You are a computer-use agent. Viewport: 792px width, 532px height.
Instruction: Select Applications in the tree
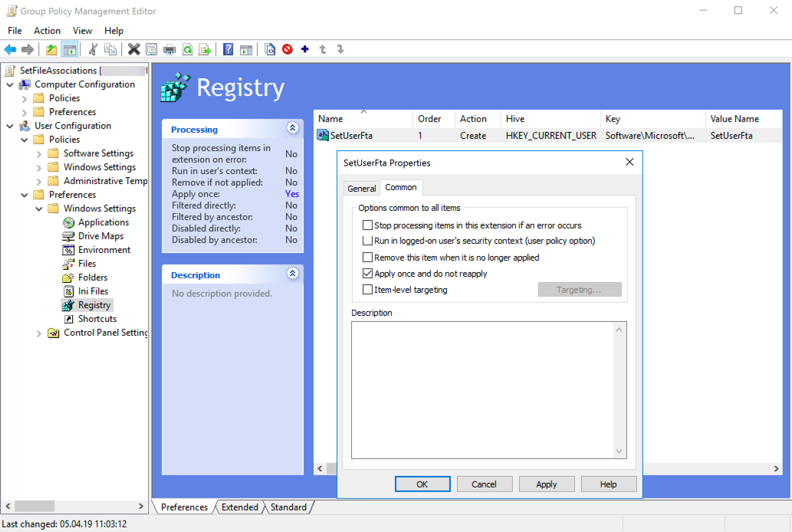click(103, 222)
